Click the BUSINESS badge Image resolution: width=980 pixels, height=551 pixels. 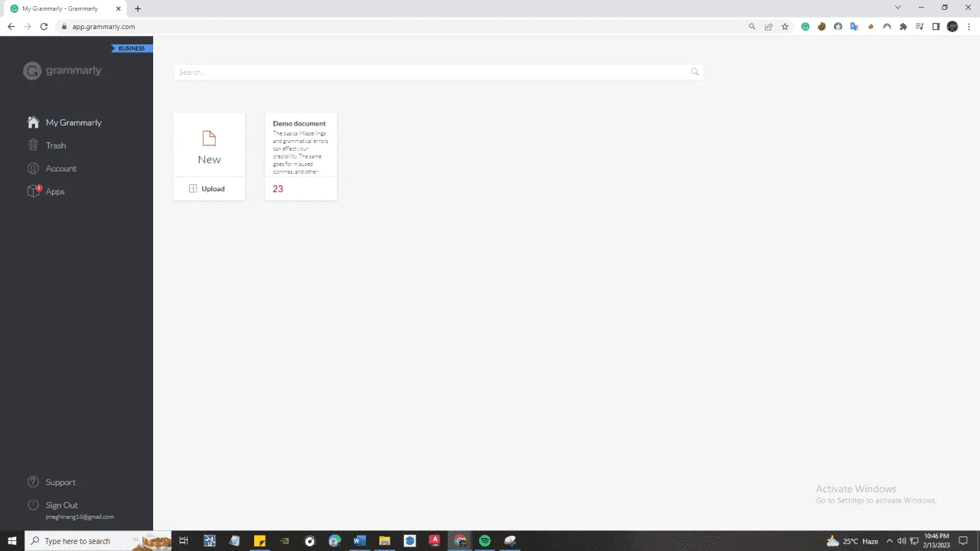tap(132, 48)
